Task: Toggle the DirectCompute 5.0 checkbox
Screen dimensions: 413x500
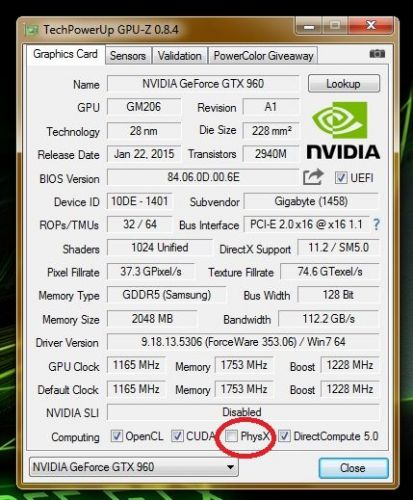Action: pos(284,436)
